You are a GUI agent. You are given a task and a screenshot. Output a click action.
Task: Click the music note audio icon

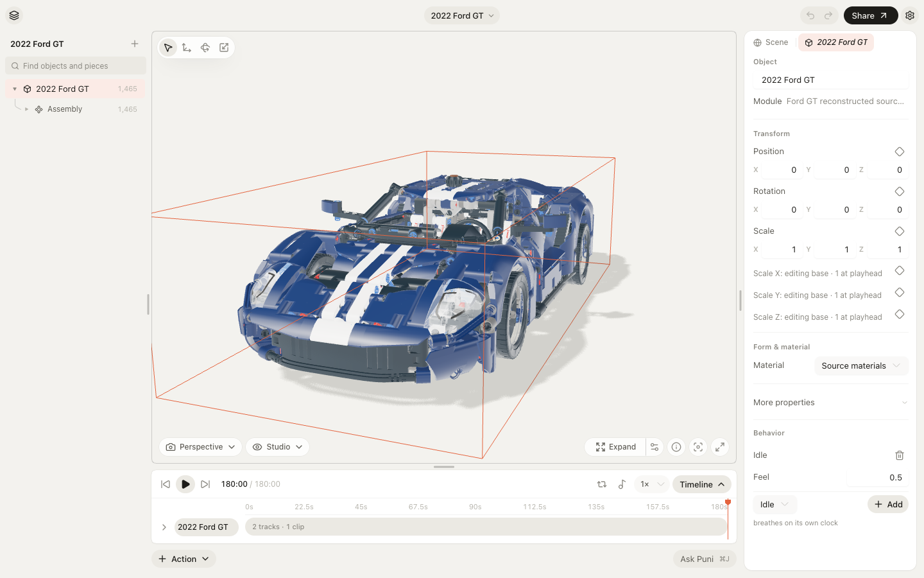tap(622, 484)
